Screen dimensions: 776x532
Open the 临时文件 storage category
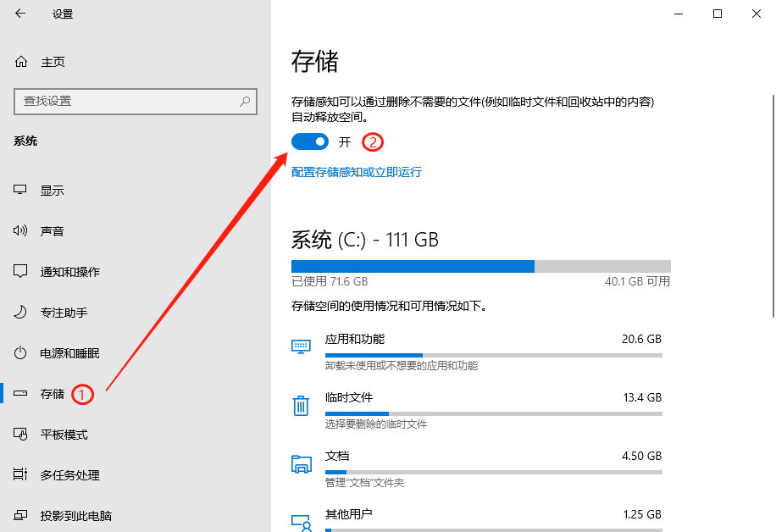pyautogui.click(x=477, y=411)
